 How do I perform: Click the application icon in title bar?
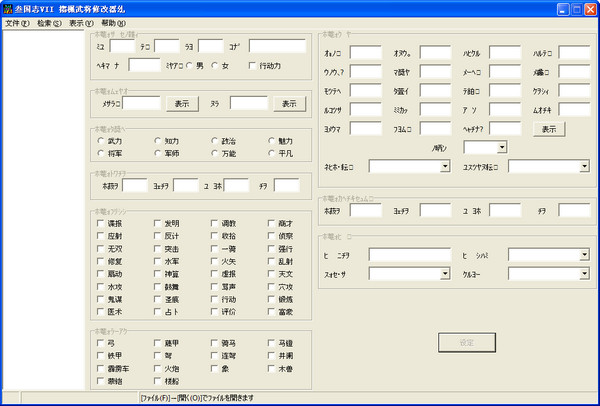pyautogui.click(x=10, y=9)
